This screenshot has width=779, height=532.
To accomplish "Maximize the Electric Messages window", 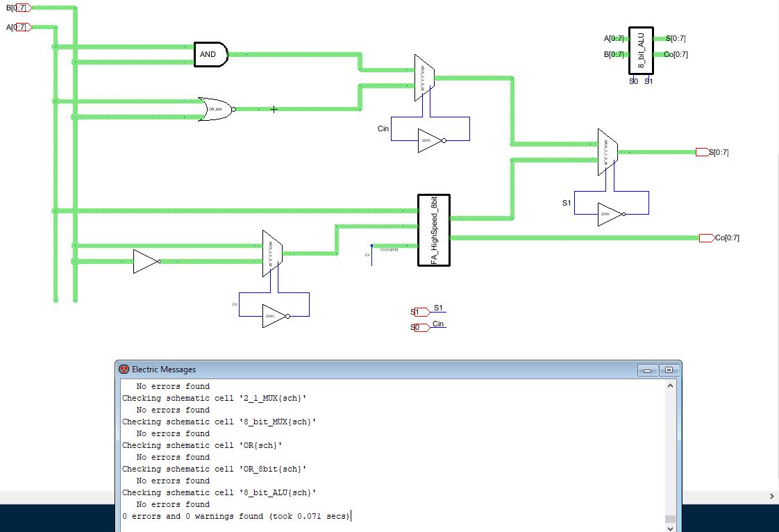I will click(x=669, y=370).
